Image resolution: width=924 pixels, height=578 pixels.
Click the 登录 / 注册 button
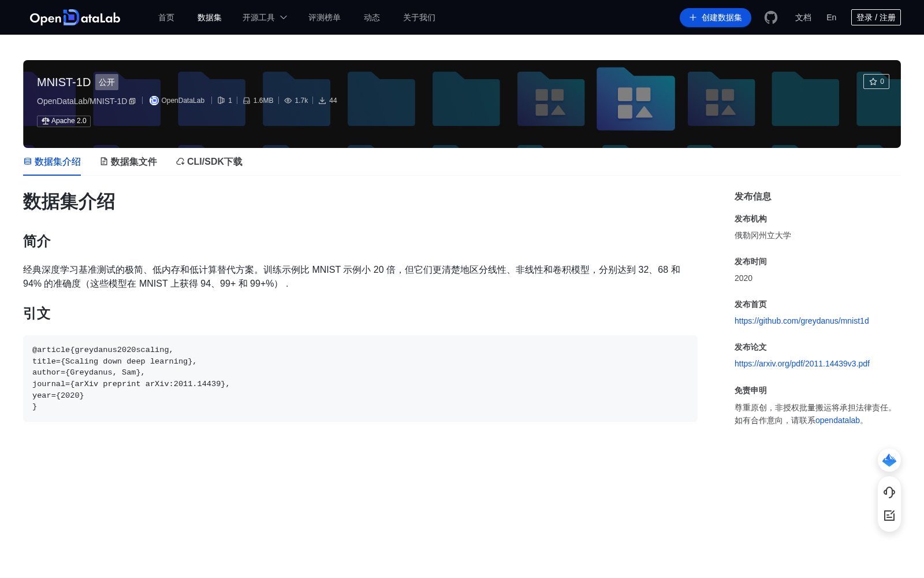[876, 17]
